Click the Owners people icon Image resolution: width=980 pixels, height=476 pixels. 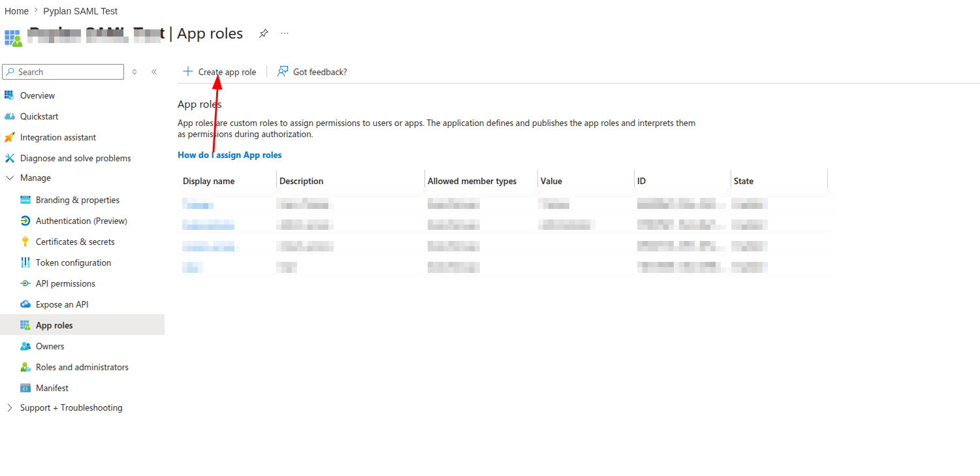[25, 346]
